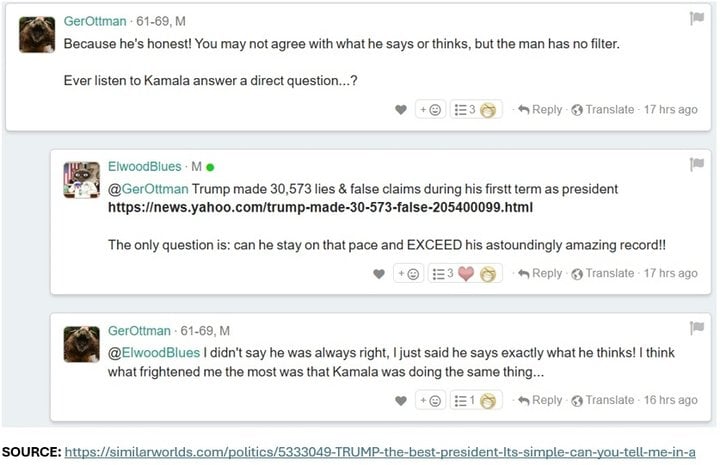
Task: Expand the 3 reactions list on first comment
Action: tap(476, 110)
